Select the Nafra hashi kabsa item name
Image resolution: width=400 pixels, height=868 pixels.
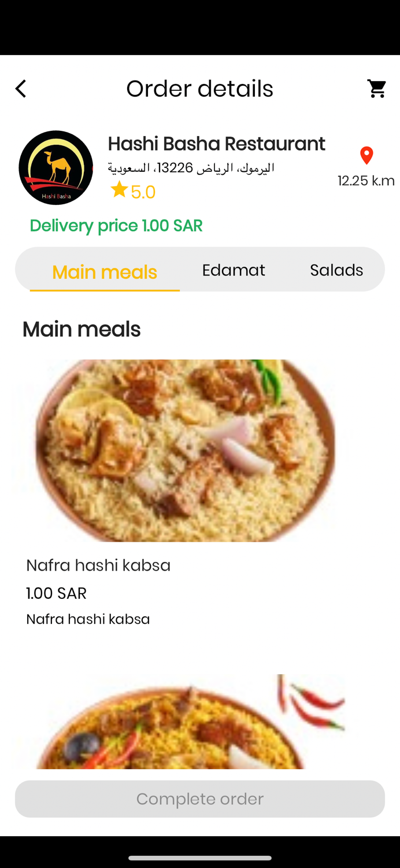tap(98, 565)
